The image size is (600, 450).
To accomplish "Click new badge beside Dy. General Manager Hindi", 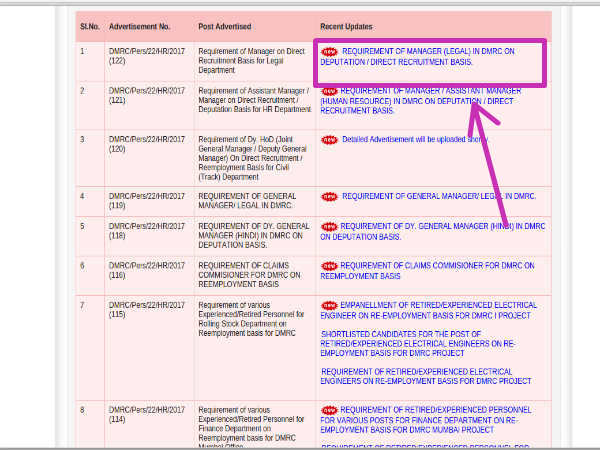I will tap(329, 227).
